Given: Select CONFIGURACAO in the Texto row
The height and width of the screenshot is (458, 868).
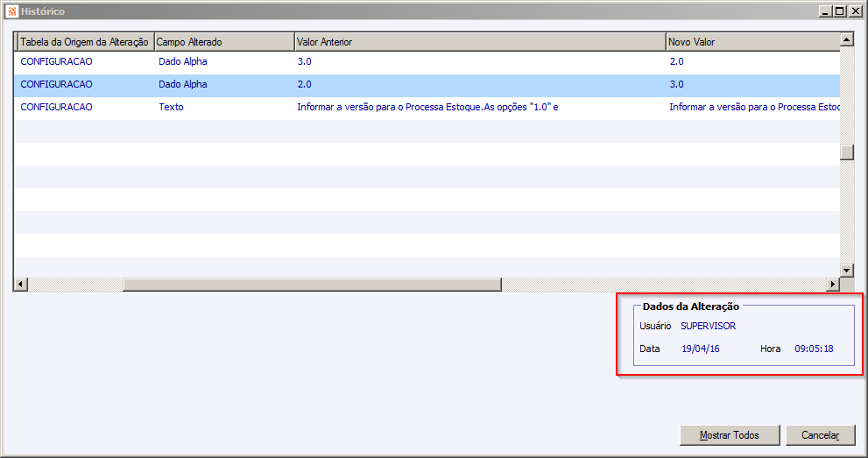Looking at the screenshot, I should tap(56, 107).
